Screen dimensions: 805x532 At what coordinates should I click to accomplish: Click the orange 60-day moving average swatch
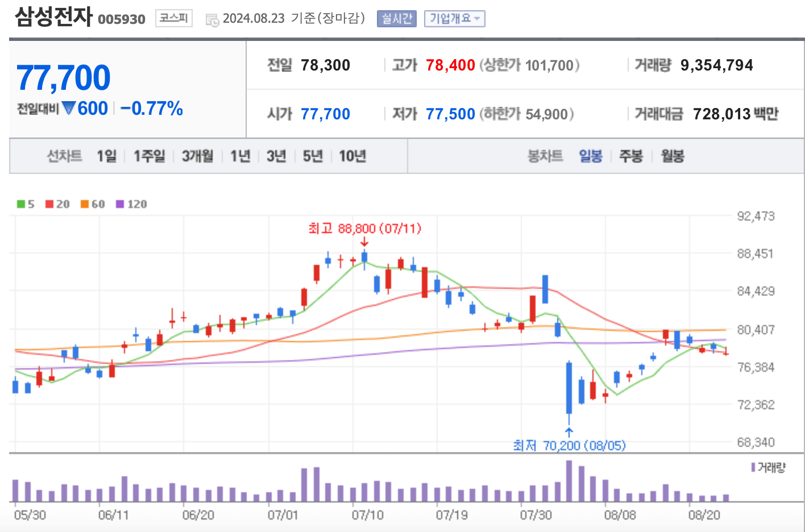click(x=85, y=204)
